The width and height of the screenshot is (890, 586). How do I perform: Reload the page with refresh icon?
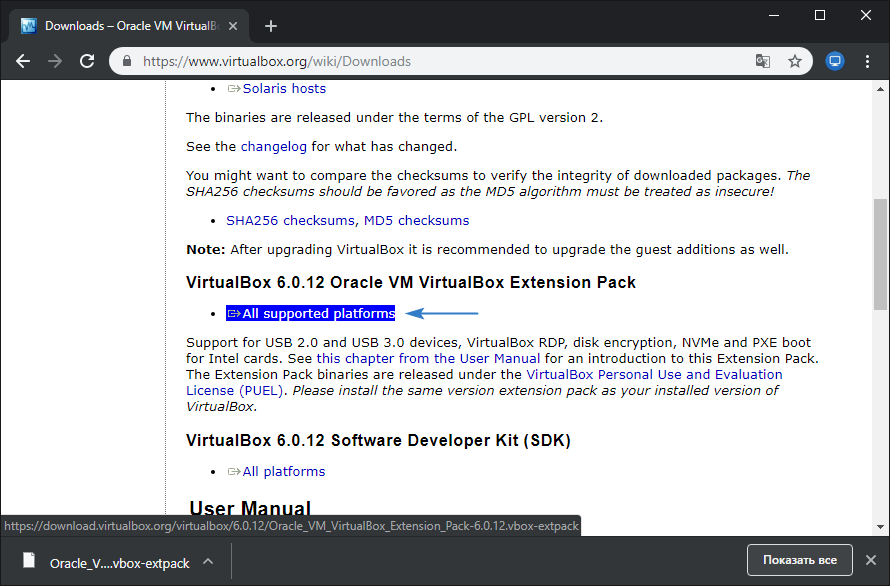[87, 61]
